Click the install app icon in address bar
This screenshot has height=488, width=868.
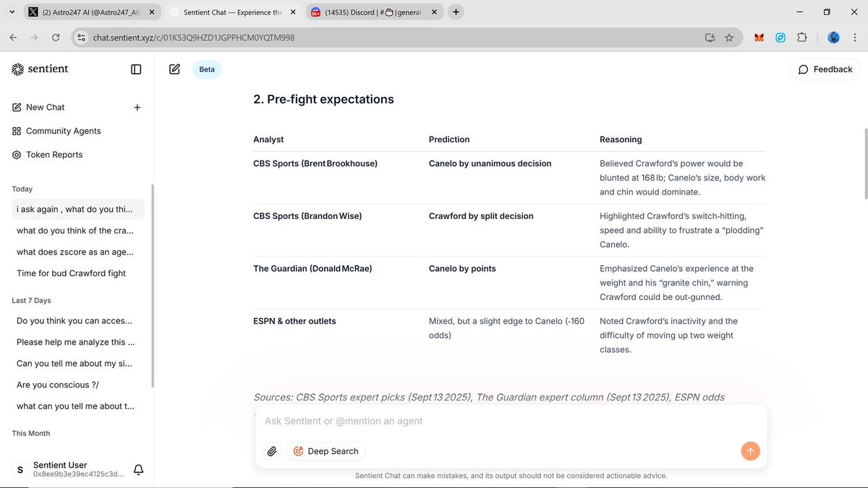710,38
